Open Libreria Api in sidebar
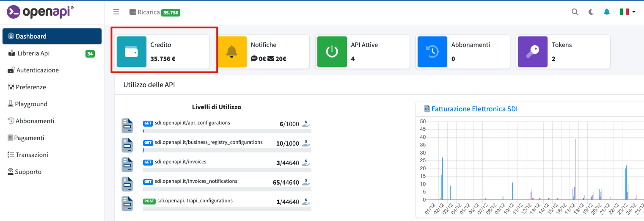644x221 pixels. [33, 53]
